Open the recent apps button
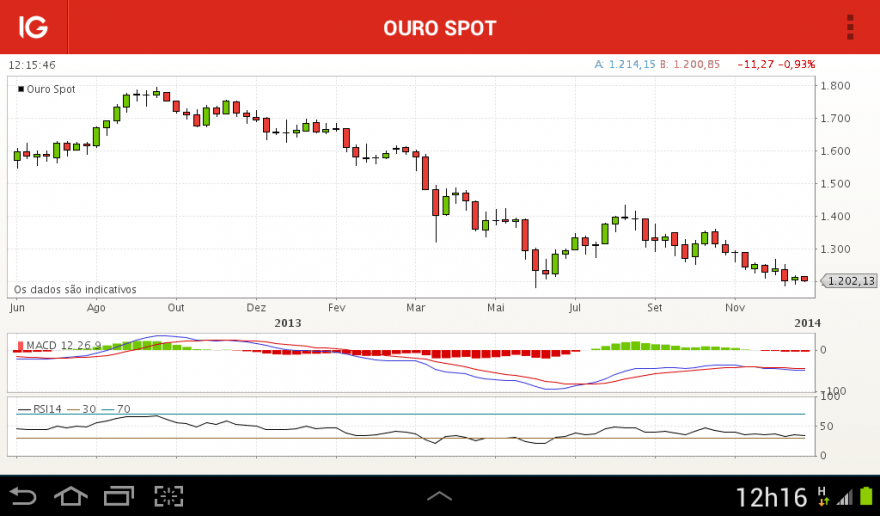880x516 pixels. 119,496
